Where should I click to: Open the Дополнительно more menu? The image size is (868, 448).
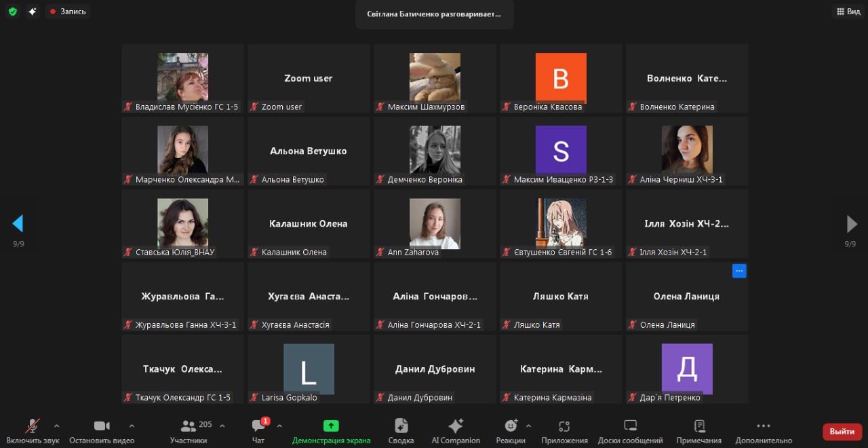764,431
